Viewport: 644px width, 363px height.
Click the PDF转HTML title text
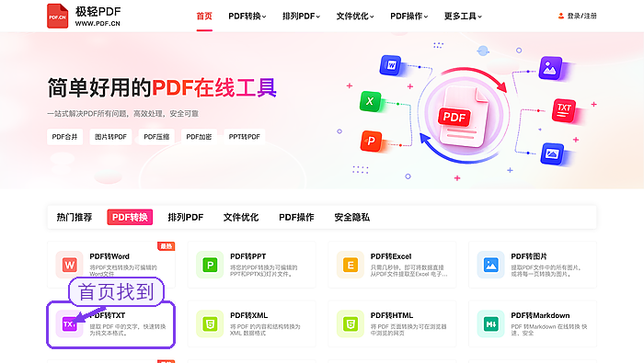tap(392, 315)
